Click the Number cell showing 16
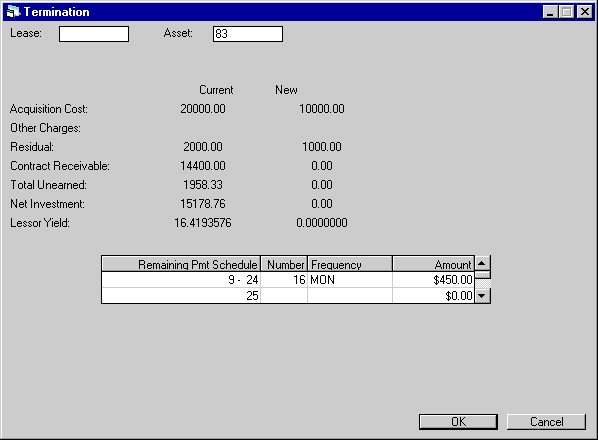The image size is (598, 440). [x=284, y=280]
